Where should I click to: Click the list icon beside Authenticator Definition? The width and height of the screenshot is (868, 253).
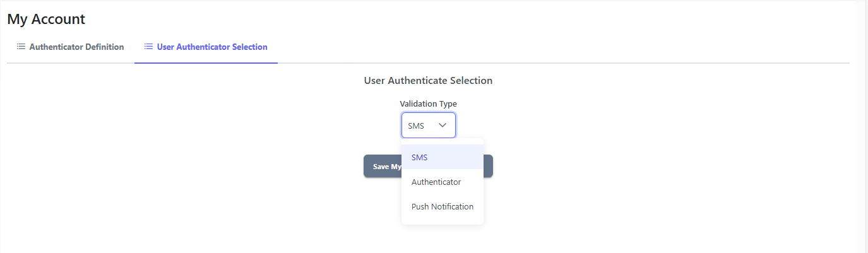pyautogui.click(x=21, y=47)
